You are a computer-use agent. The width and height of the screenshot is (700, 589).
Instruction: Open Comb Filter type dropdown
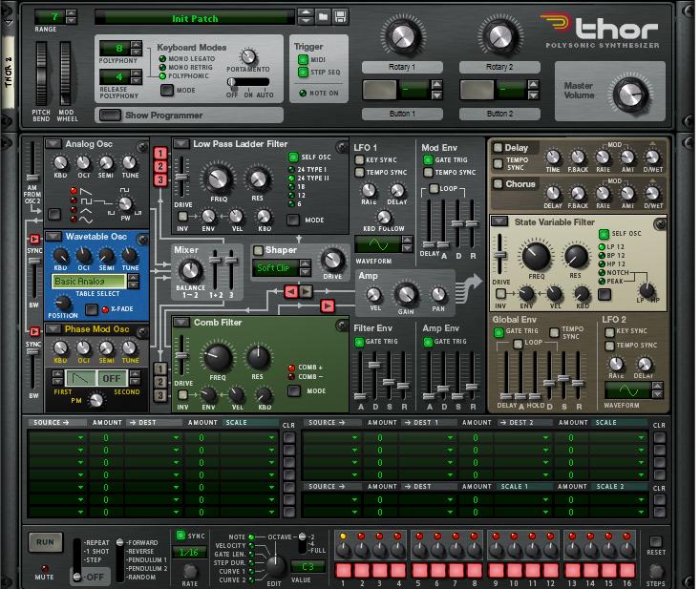point(181,322)
